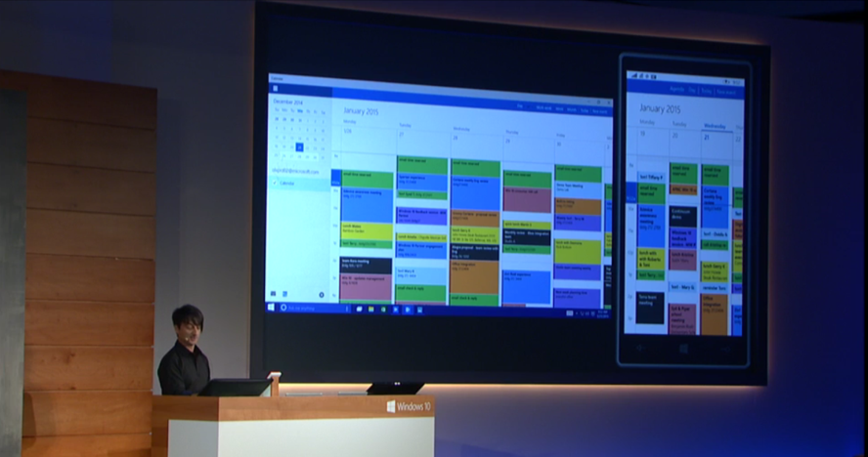Open Task View on the taskbar
The width and height of the screenshot is (868, 457).
pyautogui.click(x=359, y=309)
